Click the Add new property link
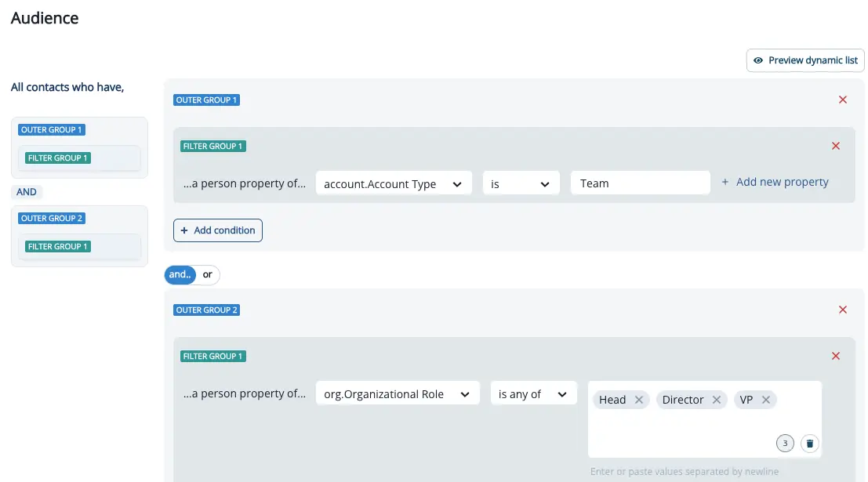Screen dimensions: 868x482 tap(775, 181)
